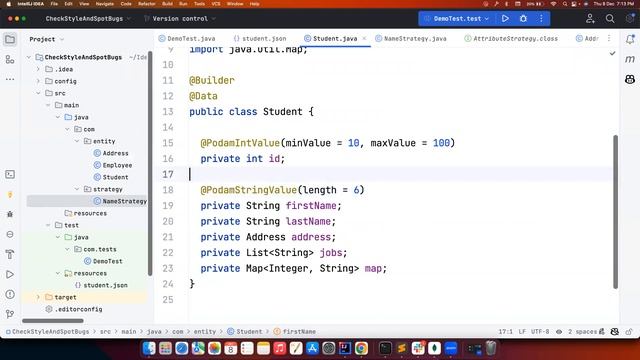Screen dimensions: 640x360
Task: Expand the .idea folder
Action: [38, 69]
